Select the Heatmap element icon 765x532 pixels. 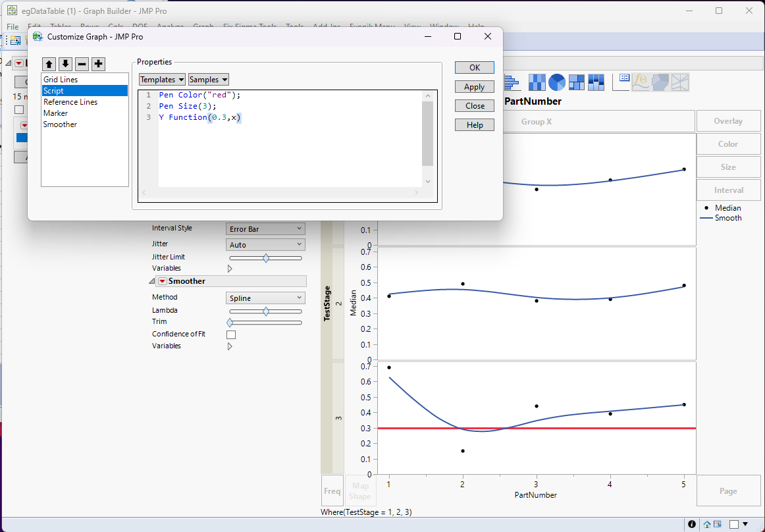click(x=537, y=82)
